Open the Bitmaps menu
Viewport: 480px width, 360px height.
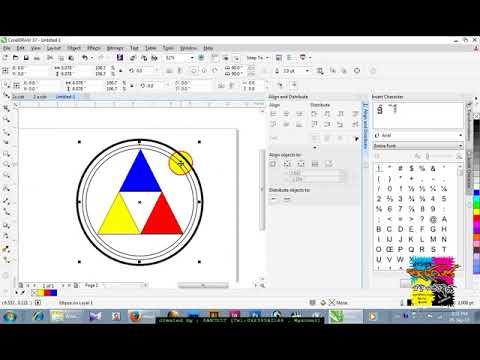click(115, 48)
